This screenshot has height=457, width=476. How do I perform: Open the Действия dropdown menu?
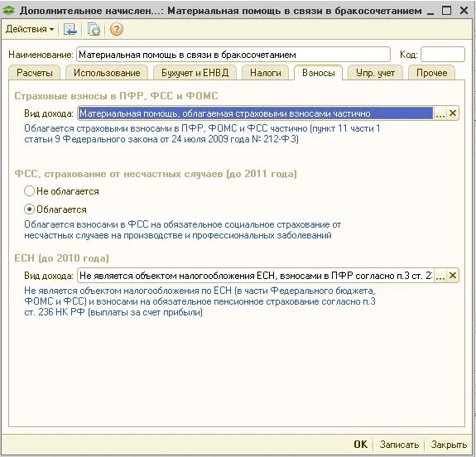(30, 29)
